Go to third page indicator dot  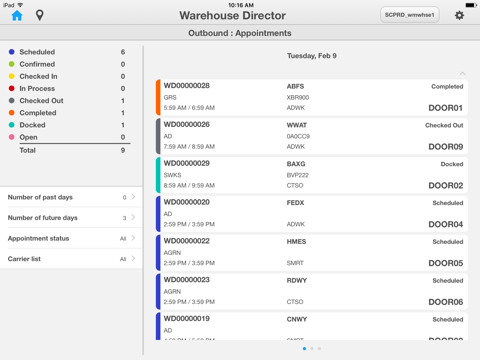pyautogui.click(x=319, y=349)
